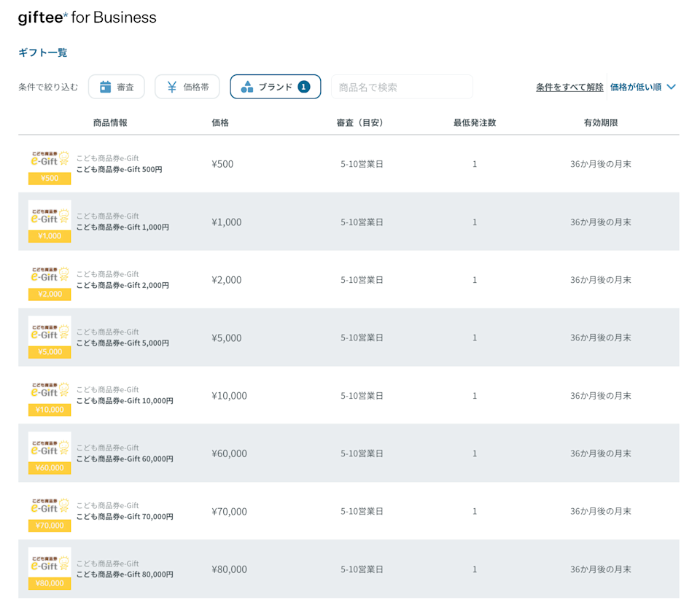700x608 pixels.
Task: Click 条件をすべて解除 to clear filters
Action: tap(569, 87)
